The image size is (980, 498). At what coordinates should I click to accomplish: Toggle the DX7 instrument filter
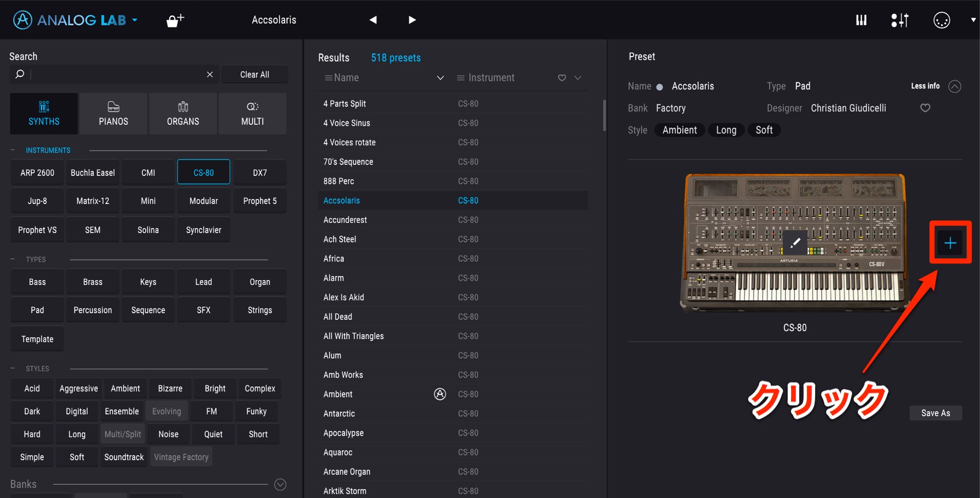(x=260, y=173)
